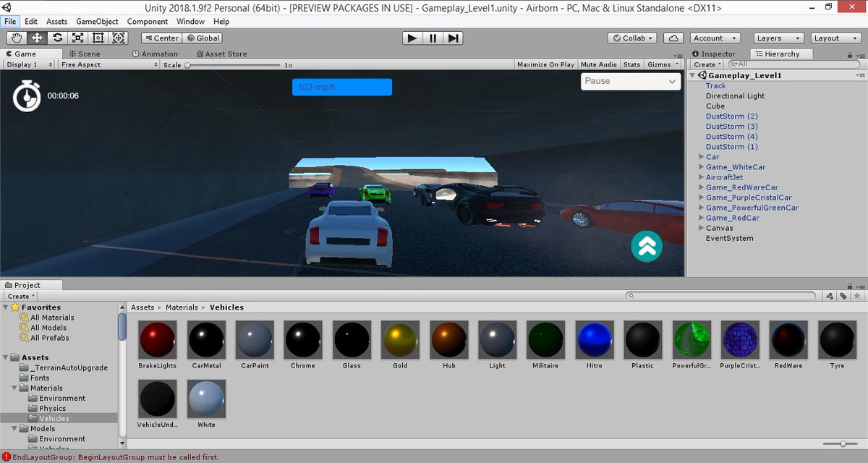Click search by type icon in Project
The width and height of the screenshot is (868, 463).
click(x=830, y=296)
